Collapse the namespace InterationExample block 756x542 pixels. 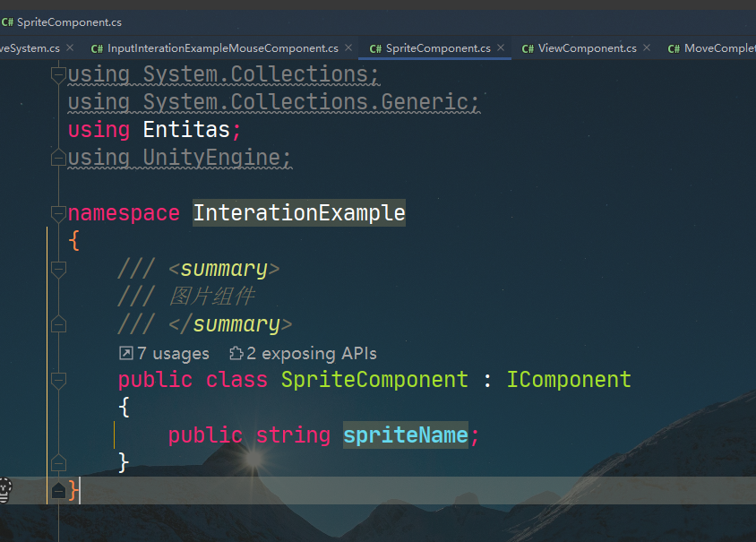coord(58,213)
